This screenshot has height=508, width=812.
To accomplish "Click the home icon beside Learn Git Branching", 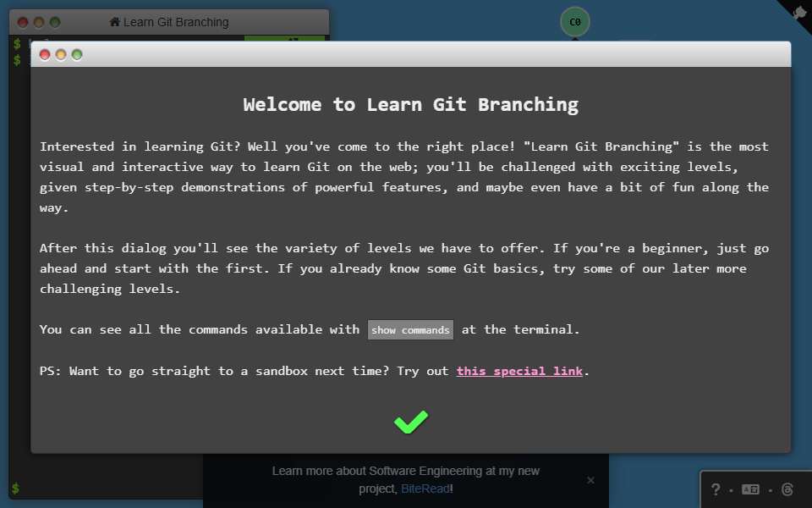I will pyautogui.click(x=114, y=22).
